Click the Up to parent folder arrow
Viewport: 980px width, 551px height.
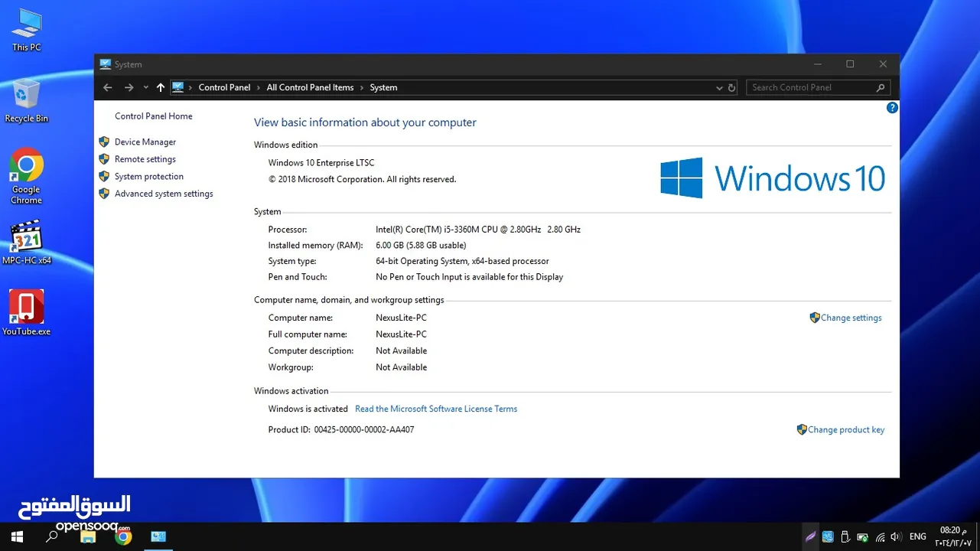click(160, 87)
